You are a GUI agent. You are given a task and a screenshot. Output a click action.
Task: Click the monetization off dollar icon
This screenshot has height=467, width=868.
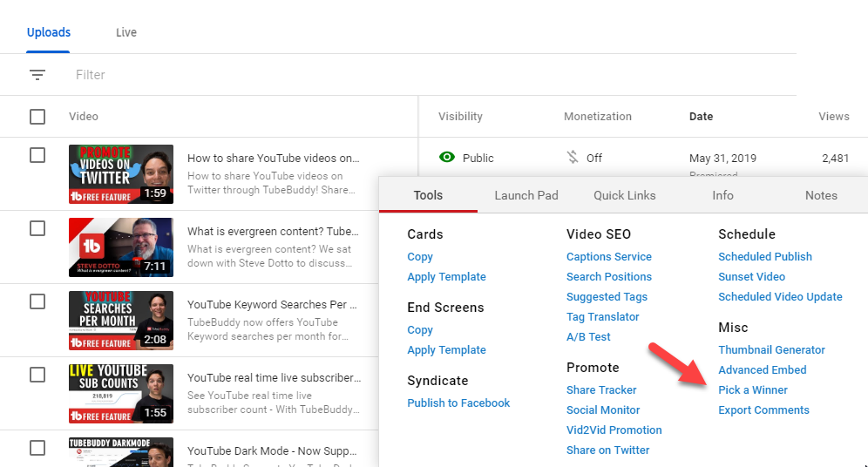coord(573,158)
